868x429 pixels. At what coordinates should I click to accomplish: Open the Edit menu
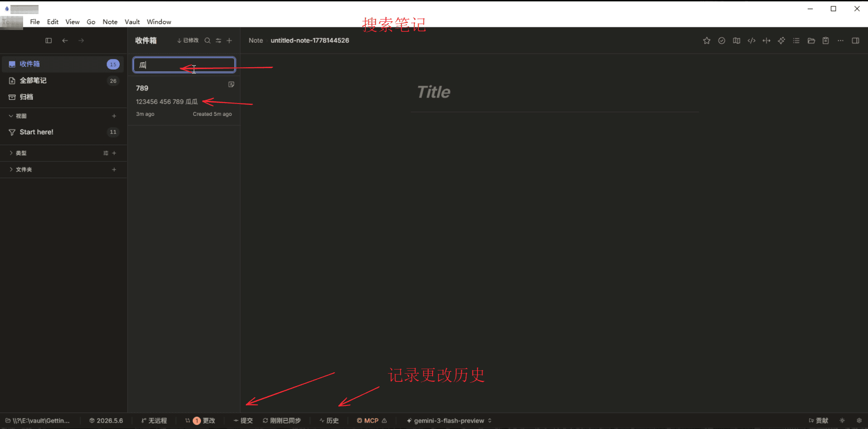pyautogui.click(x=53, y=22)
